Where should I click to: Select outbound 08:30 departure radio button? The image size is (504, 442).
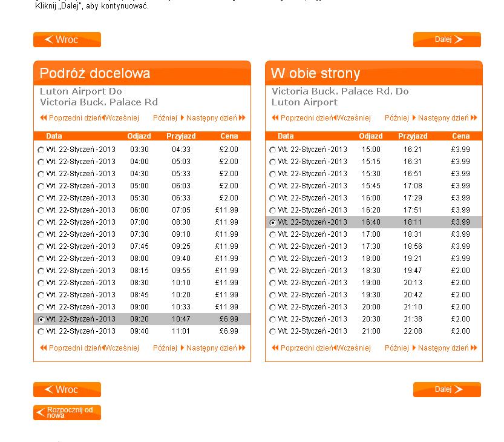coord(41,283)
